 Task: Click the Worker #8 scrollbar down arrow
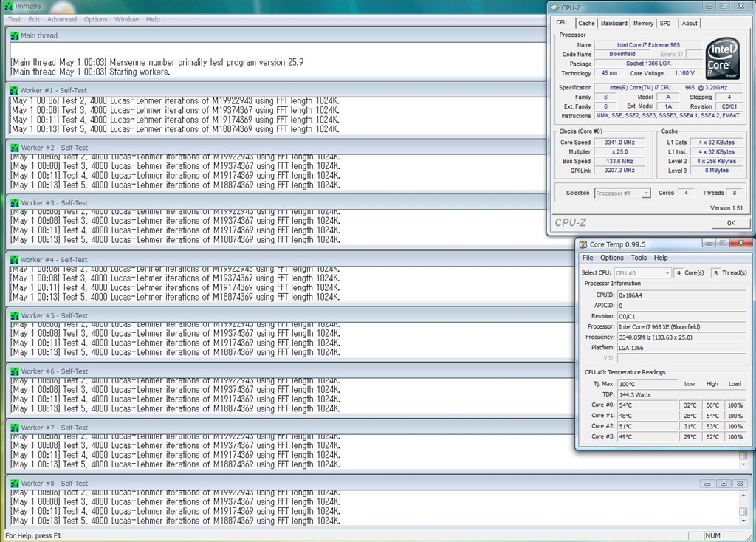point(743,521)
